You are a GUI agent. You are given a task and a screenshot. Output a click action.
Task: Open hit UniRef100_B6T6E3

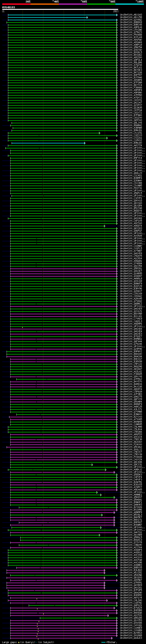point(131,70)
